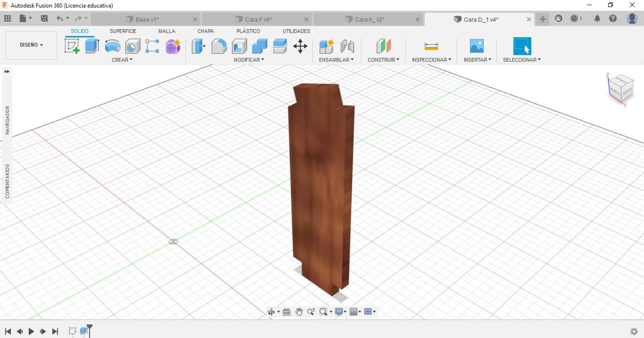Open the job status clock icon
Image resolution: width=644 pixels, height=338 pixels.
tap(576, 19)
